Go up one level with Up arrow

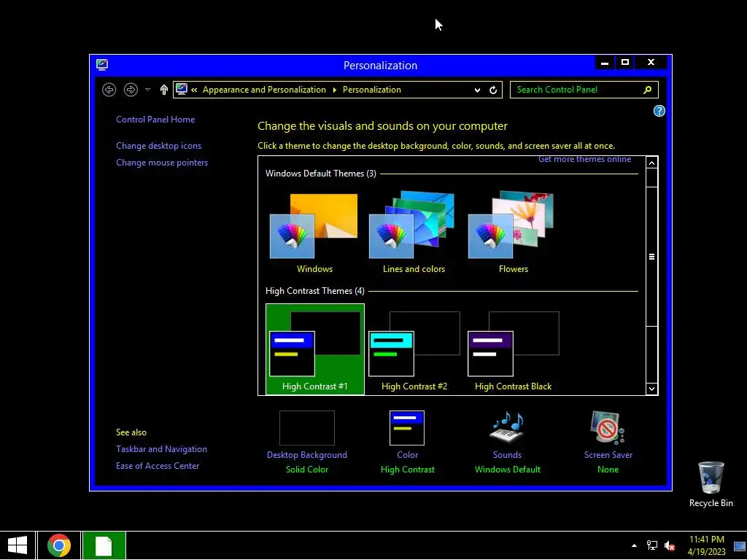[x=164, y=90]
